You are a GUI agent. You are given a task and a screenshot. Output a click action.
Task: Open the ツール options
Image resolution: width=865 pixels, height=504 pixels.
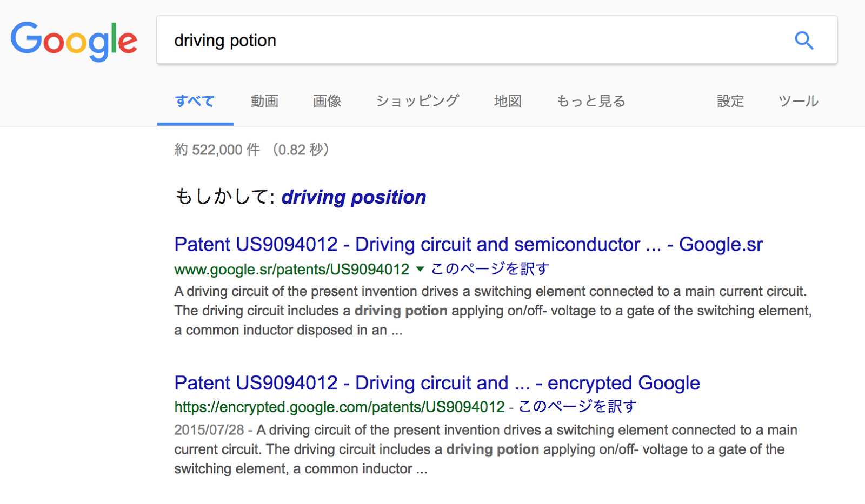(x=799, y=101)
